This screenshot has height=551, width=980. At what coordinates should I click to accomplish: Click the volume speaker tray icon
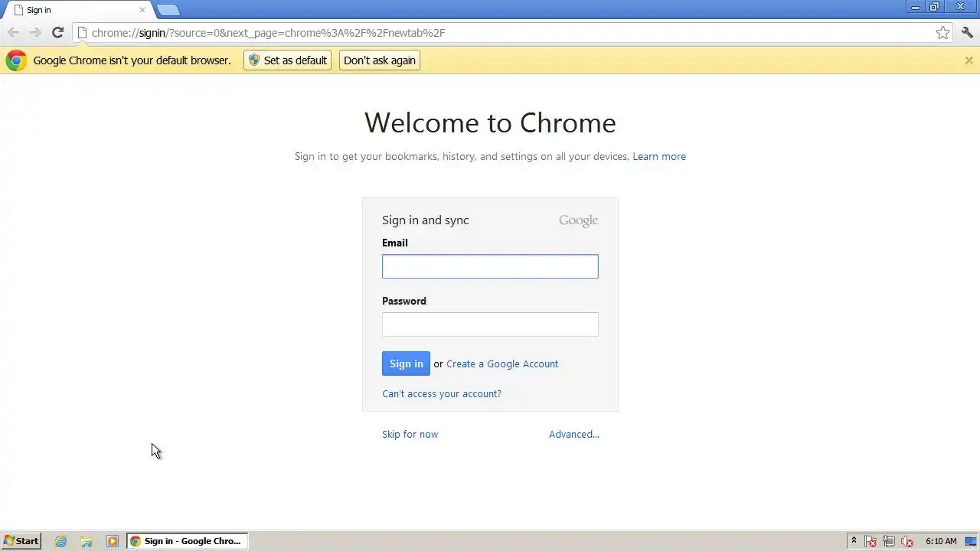pyautogui.click(x=907, y=541)
